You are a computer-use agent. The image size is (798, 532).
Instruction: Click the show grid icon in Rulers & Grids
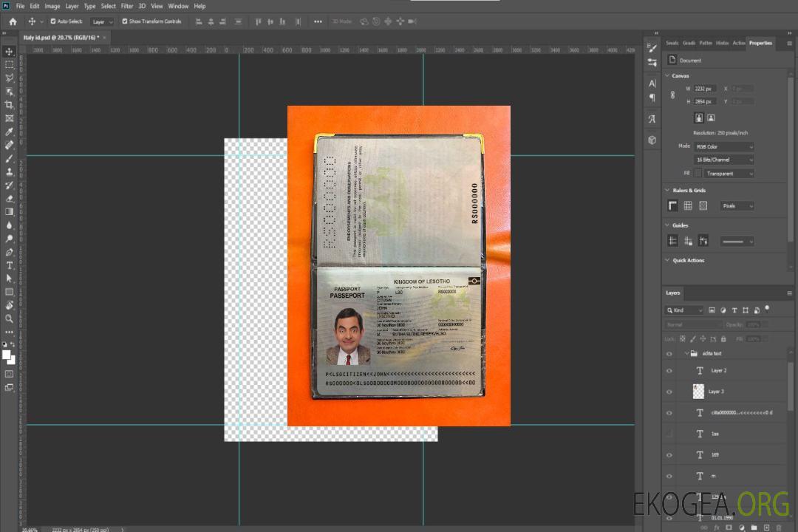pyautogui.click(x=688, y=205)
